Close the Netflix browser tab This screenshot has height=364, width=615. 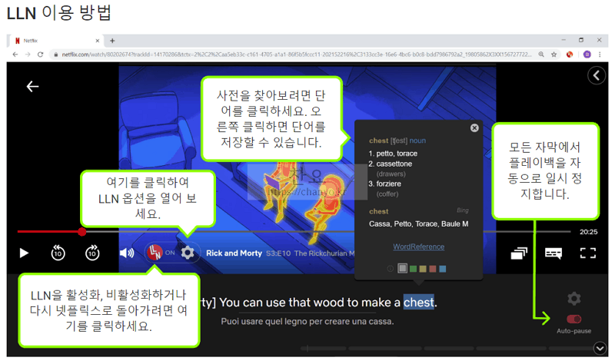tap(98, 41)
